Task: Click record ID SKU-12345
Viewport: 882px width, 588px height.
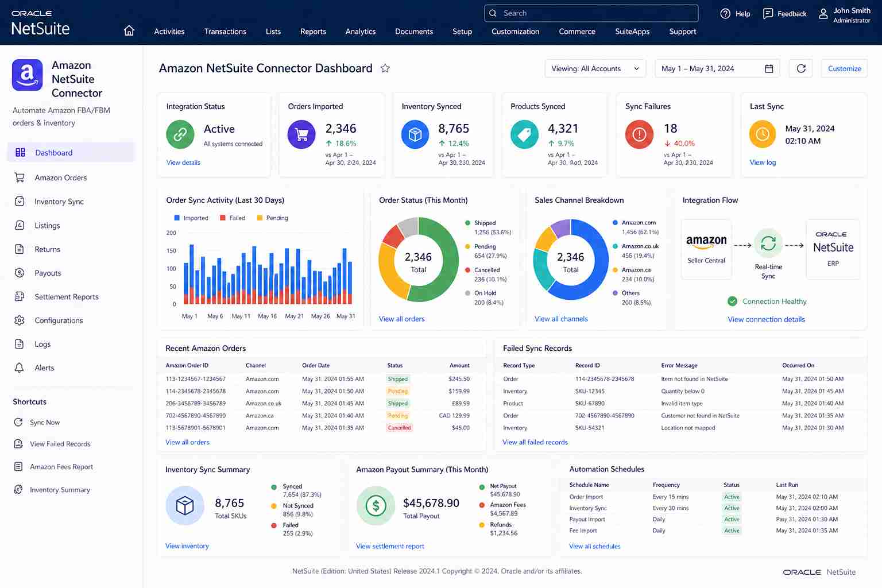Action: point(590,391)
